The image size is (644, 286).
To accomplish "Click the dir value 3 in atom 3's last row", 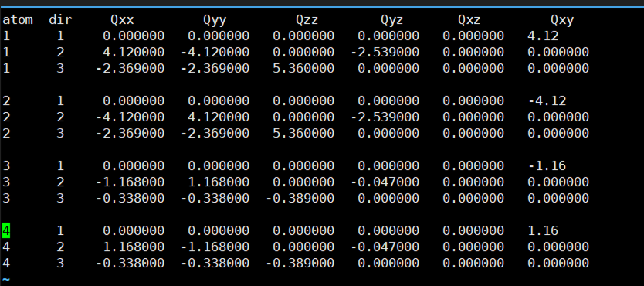I will [60, 198].
